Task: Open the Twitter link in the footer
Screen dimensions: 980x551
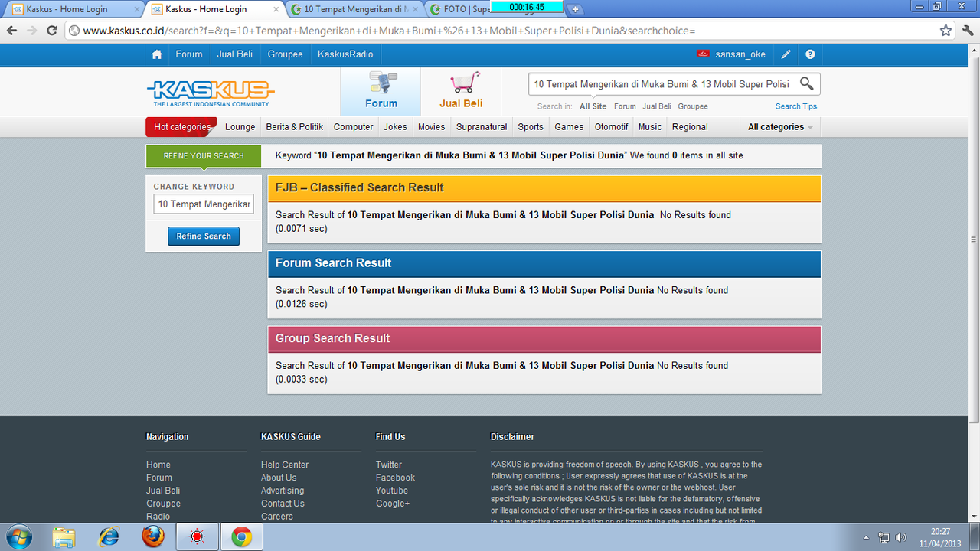Action: click(389, 465)
